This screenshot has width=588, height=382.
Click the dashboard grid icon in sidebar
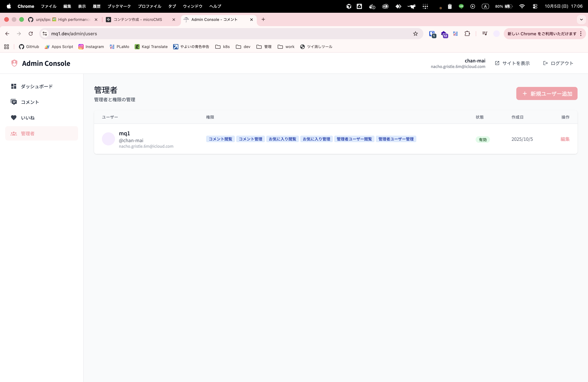(x=14, y=86)
